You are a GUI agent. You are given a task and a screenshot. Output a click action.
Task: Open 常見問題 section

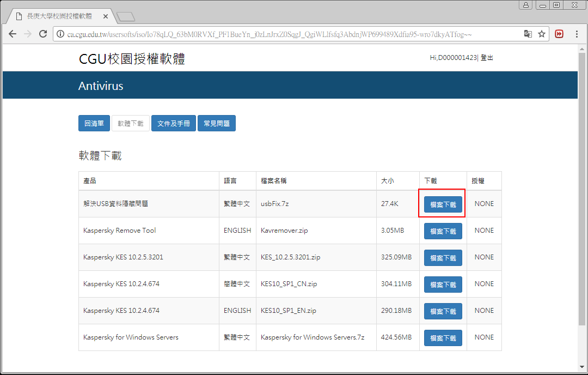tap(216, 123)
